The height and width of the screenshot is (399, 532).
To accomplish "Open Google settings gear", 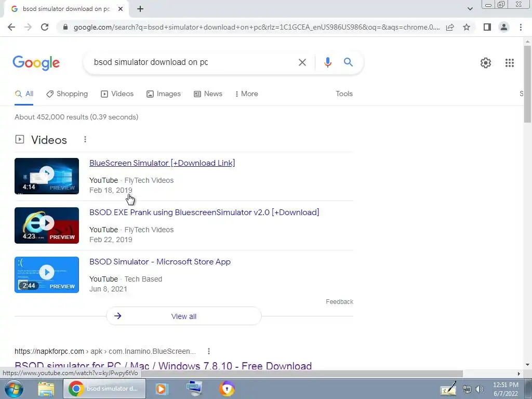I will (x=486, y=63).
